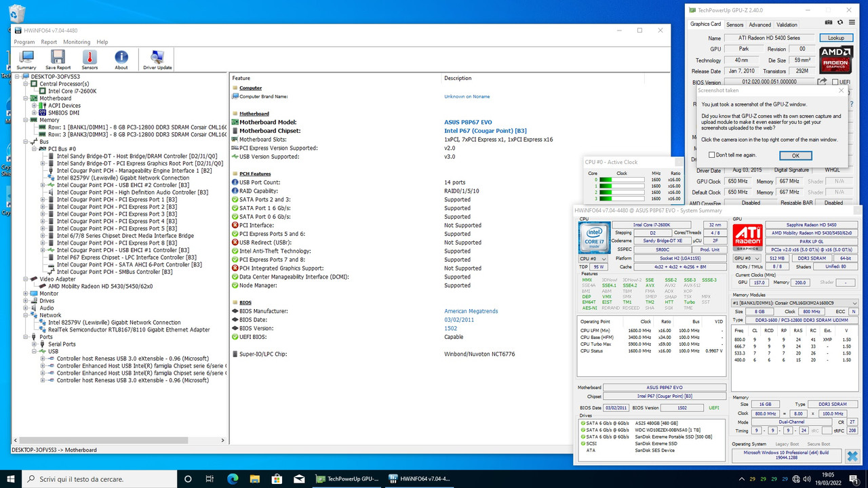Image resolution: width=868 pixels, height=488 pixels.
Task: Open the GPU-Z hamburger menu icon
Action: tap(852, 24)
